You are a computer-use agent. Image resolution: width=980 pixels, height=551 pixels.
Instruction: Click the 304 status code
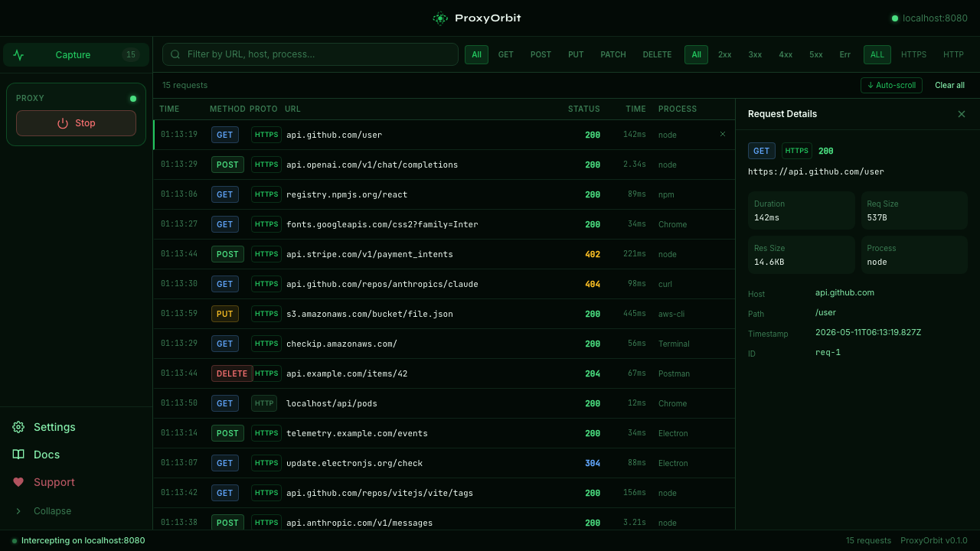(x=593, y=463)
